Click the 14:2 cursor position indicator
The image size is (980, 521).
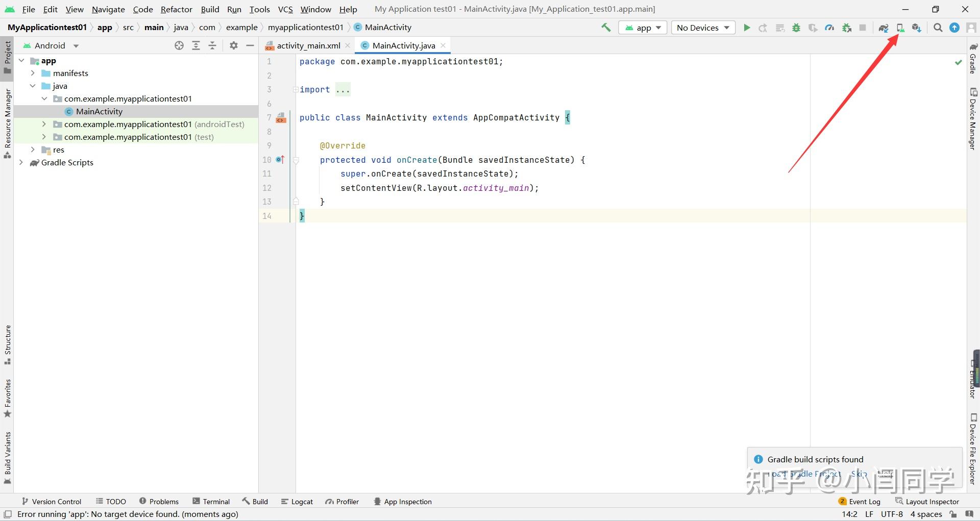(x=849, y=514)
